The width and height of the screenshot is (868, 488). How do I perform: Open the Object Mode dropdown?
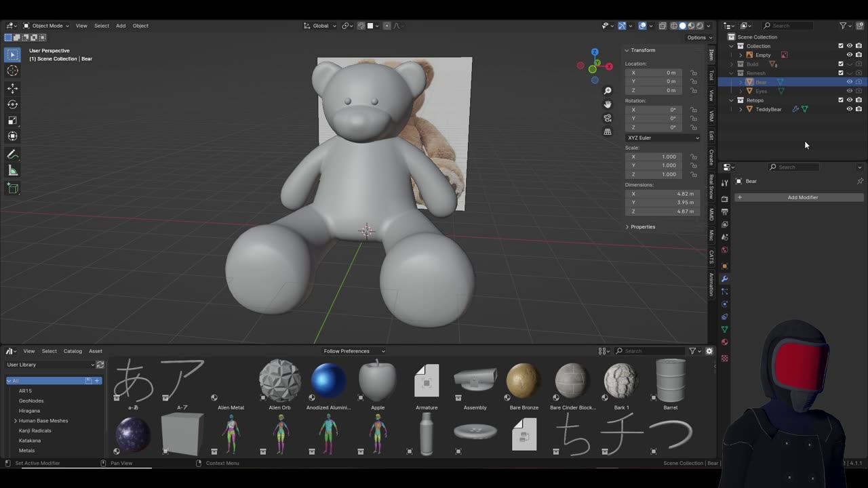pyautogui.click(x=47, y=26)
